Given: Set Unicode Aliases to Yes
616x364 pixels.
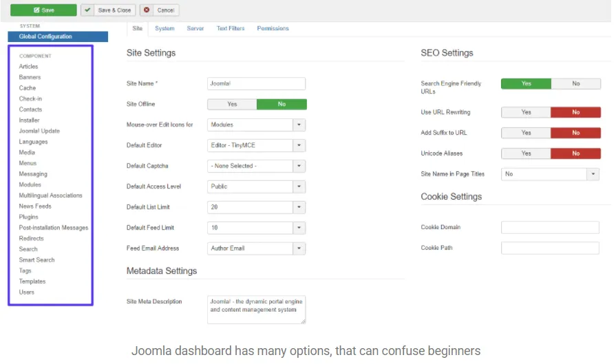Looking at the screenshot, I should coord(526,153).
